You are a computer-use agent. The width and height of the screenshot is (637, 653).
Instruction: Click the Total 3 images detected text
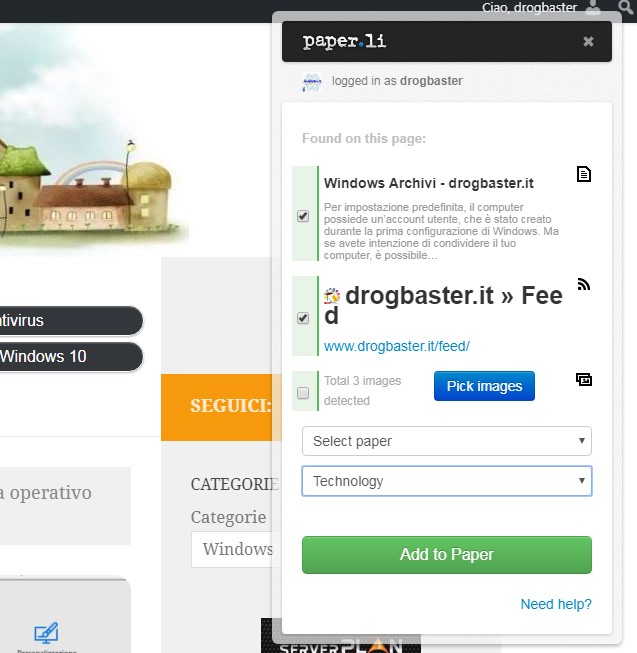point(362,391)
